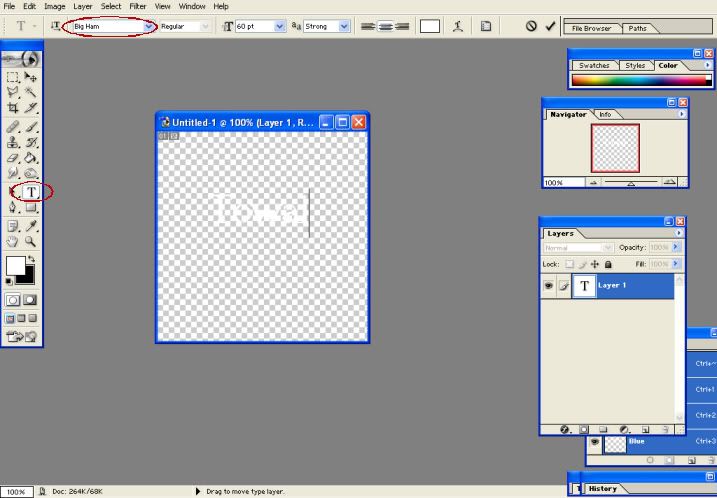Open the File Browser tab
The image size is (717, 498).
coord(591,28)
